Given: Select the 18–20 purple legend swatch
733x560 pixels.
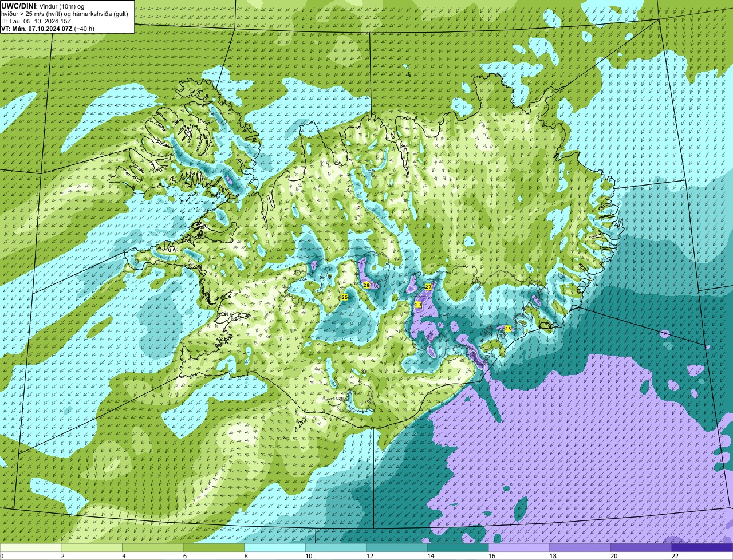Looking at the screenshot, I should (580, 547).
